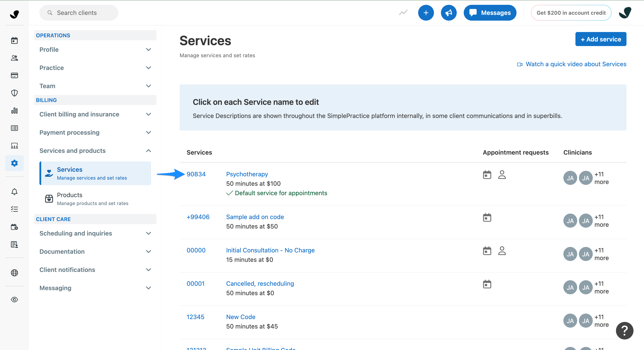The image size is (644, 350).
Task: Click service code +99406
Action: click(x=198, y=217)
